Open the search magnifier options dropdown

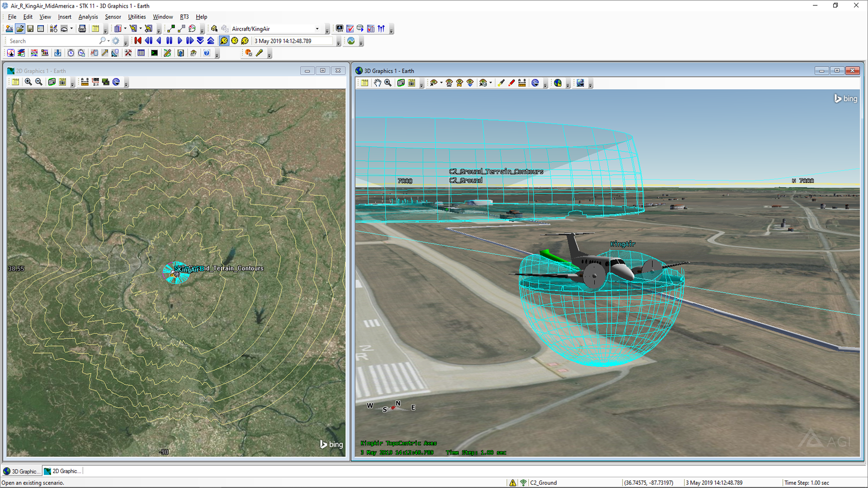108,41
